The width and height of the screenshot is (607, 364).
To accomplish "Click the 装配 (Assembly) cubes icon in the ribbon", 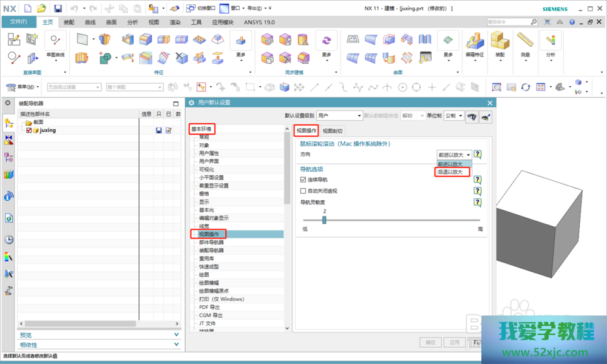I will [500, 44].
